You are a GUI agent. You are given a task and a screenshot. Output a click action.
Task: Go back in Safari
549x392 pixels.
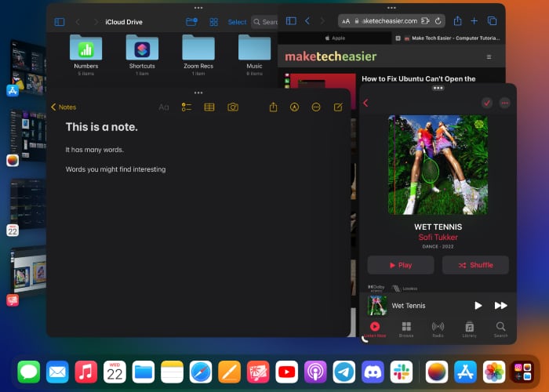[307, 21]
